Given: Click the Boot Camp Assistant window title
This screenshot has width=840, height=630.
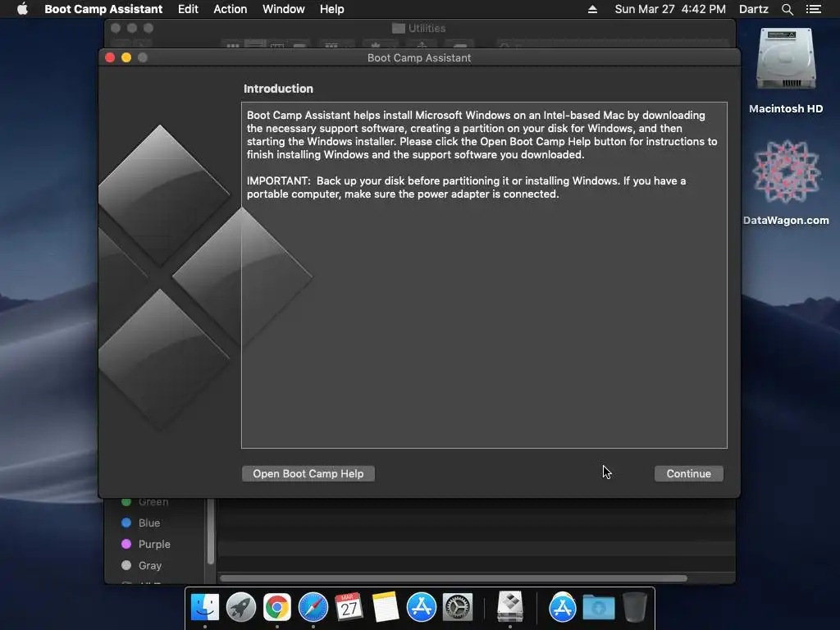Looking at the screenshot, I should coord(419,58).
